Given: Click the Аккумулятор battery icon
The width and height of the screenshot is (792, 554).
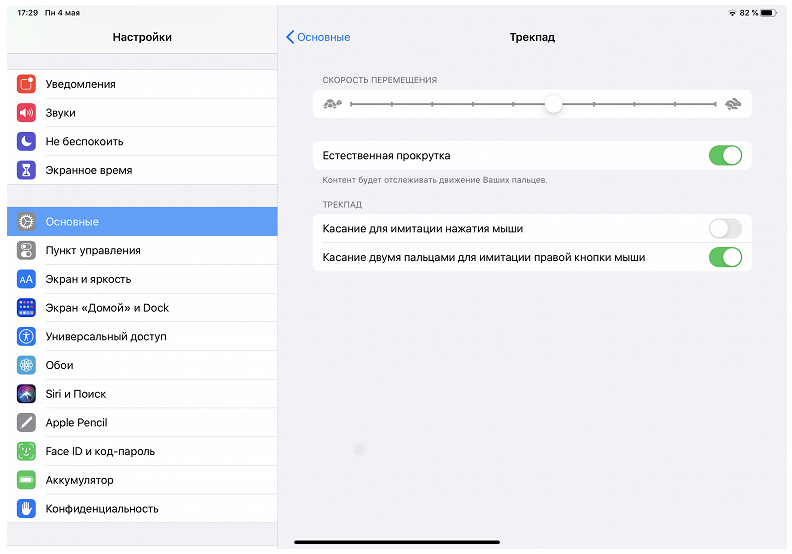Looking at the screenshot, I should point(26,480).
